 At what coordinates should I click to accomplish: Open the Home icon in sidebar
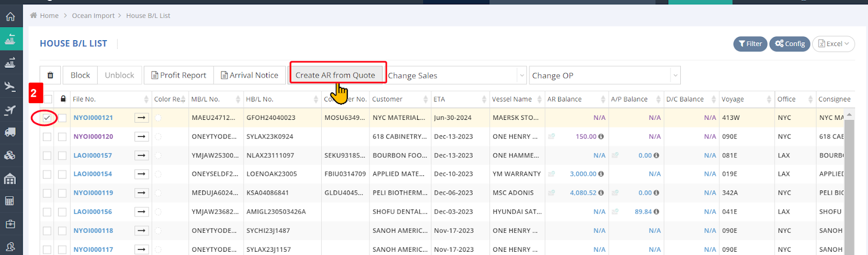click(x=10, y=16)
